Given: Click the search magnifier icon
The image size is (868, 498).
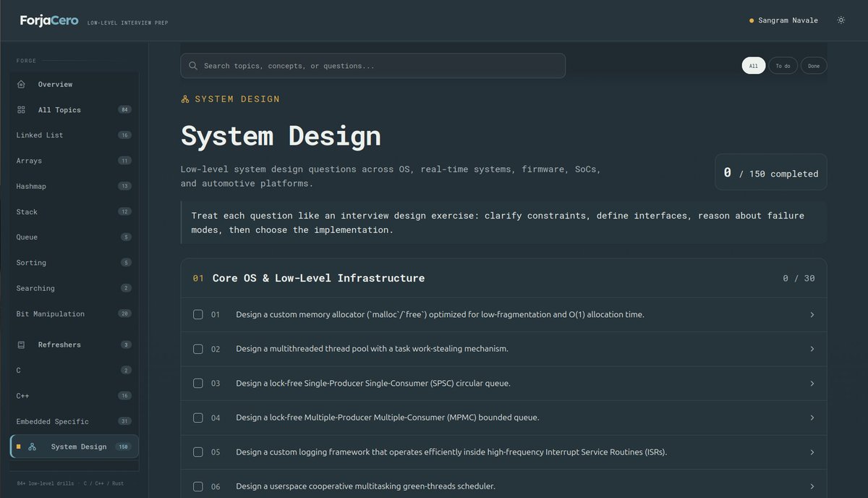Looking at the screenshot, I should 193,65.
